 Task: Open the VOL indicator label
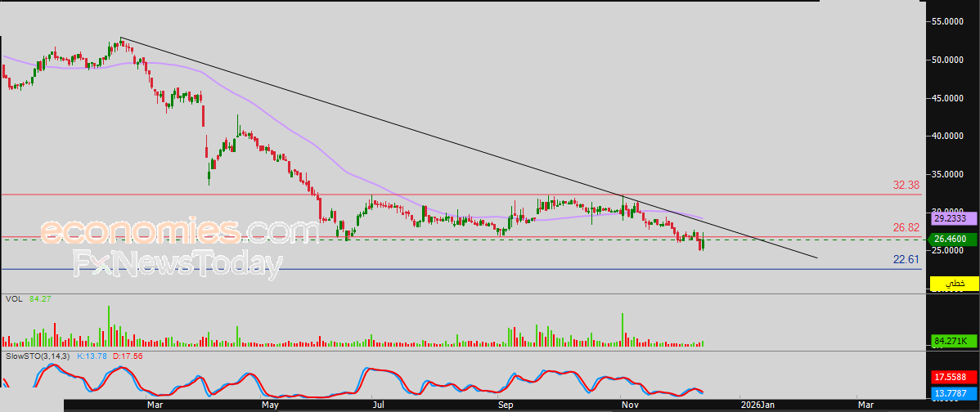(x=13, y=298)
